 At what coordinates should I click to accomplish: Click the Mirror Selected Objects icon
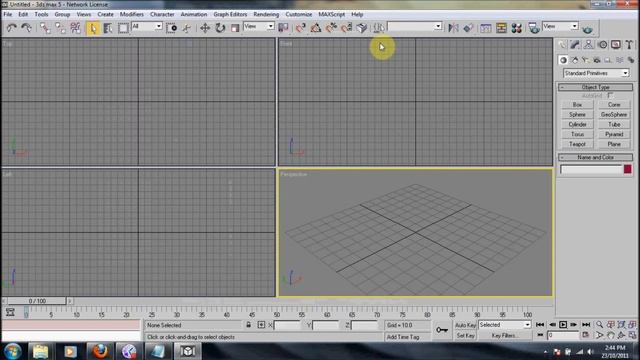coord(453,28)
